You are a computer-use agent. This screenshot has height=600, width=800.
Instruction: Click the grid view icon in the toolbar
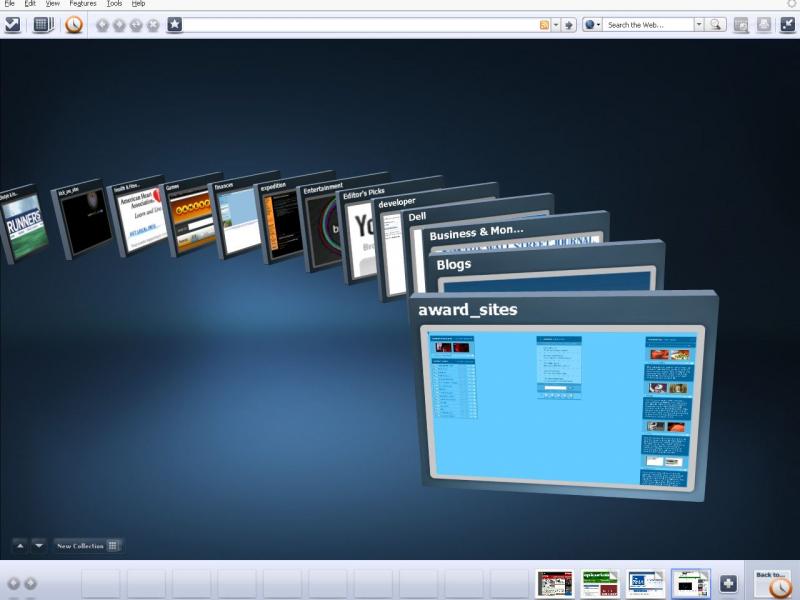point(43,24)
